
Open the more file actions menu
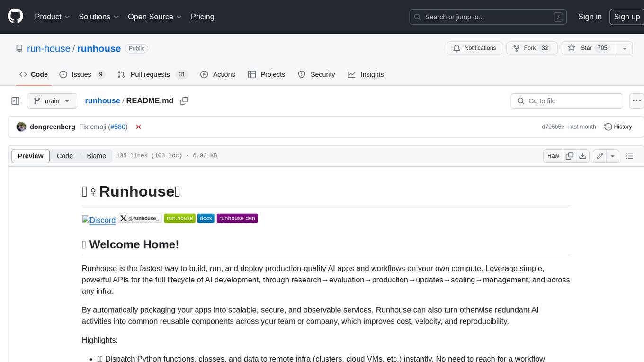(x=636, y=101)
